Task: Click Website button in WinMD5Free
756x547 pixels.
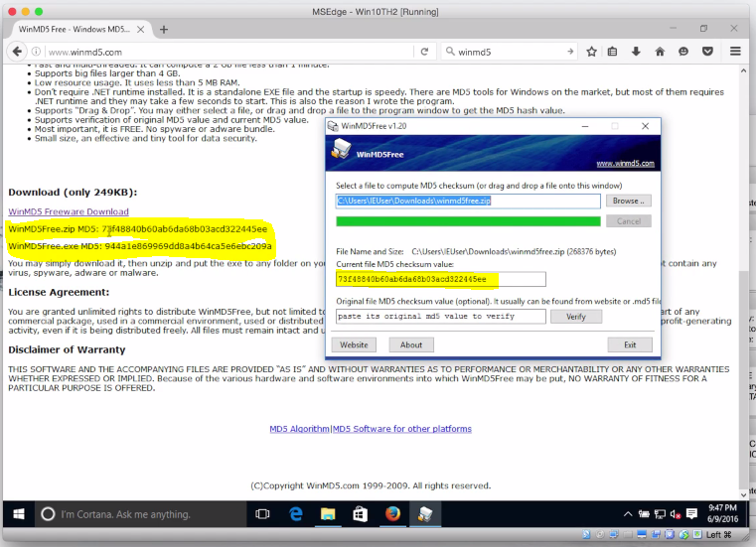Action: (354, 345)
